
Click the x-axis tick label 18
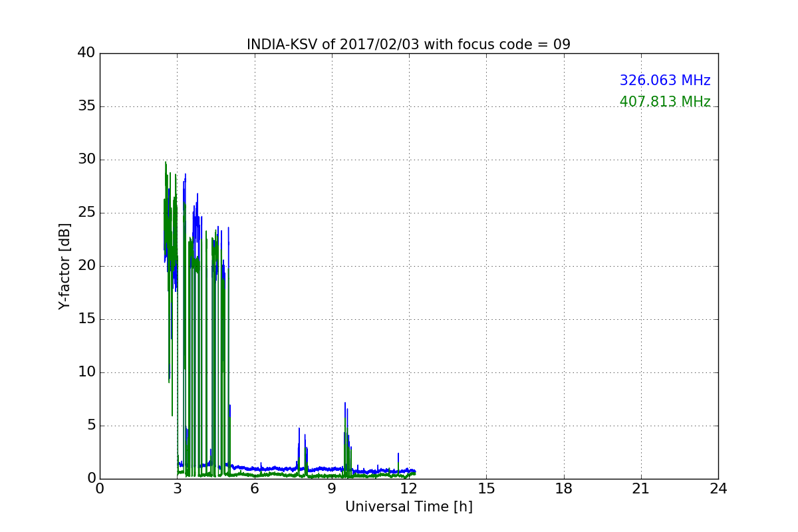coord(564,489)
